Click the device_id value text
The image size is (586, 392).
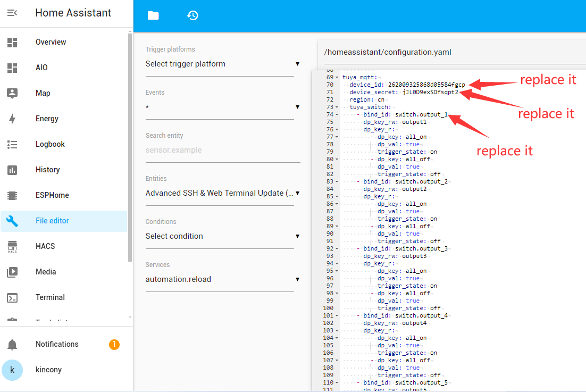[x=426, y=85]
